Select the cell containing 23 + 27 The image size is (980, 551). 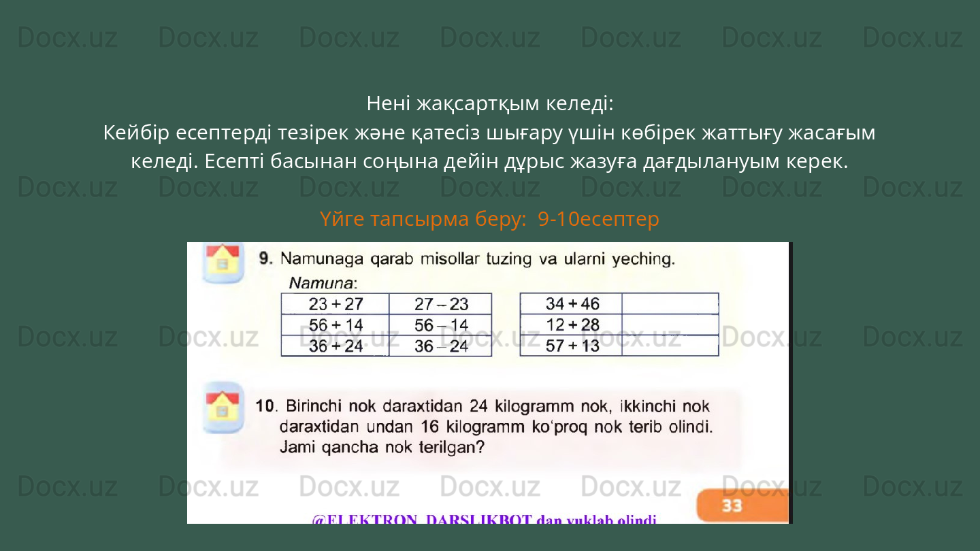point(336,303)
